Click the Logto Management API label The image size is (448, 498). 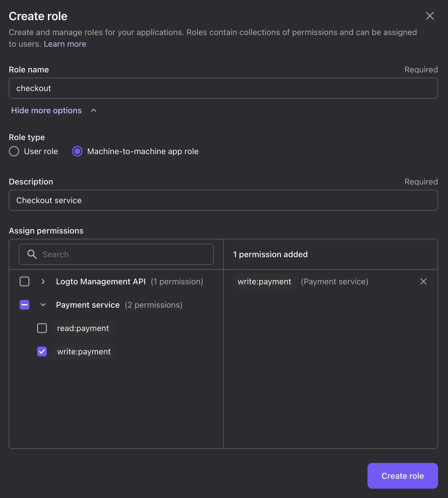point(101,281)
